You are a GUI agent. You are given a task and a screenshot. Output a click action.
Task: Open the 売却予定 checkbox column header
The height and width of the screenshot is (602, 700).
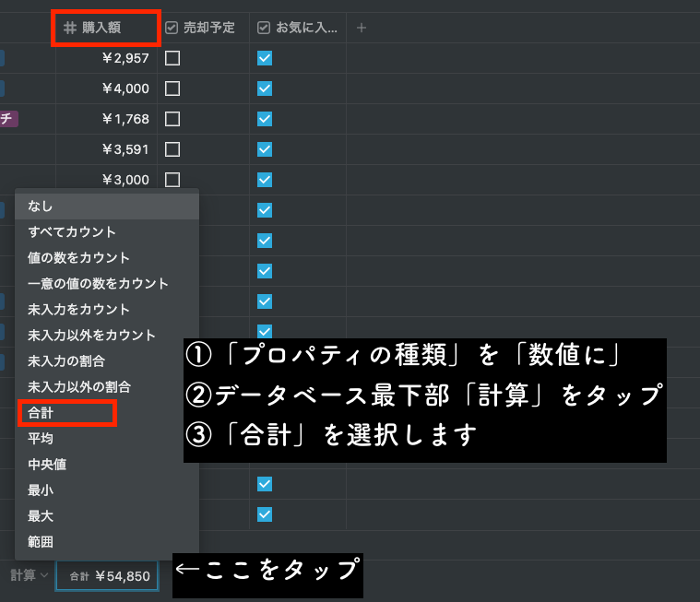203,28
